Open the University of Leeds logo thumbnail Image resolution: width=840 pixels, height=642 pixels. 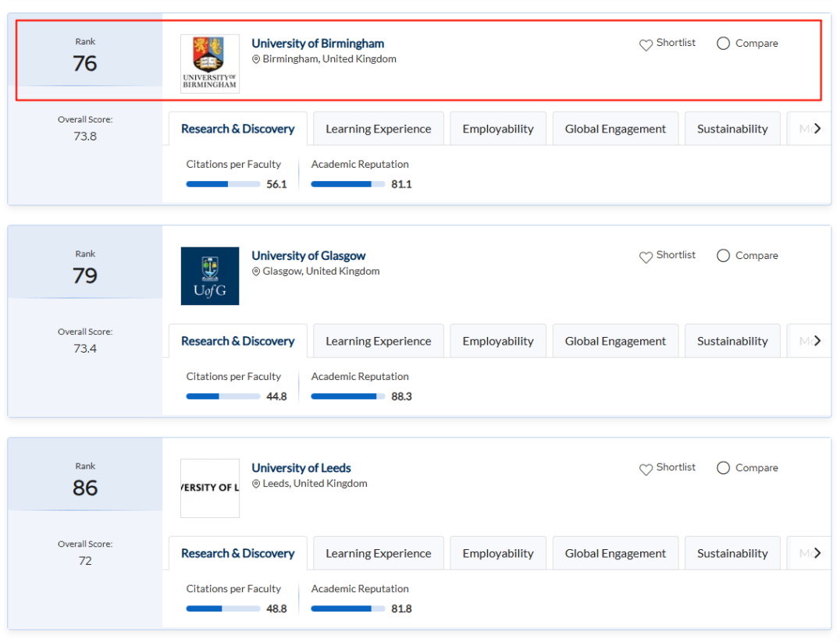[x=210, y=488]
